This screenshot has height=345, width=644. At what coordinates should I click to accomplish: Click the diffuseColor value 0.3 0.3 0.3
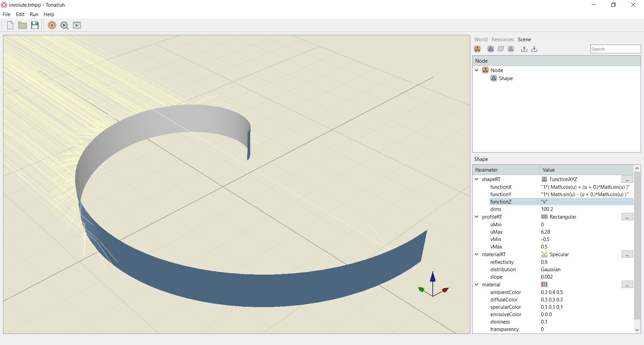tap(552, 299)
